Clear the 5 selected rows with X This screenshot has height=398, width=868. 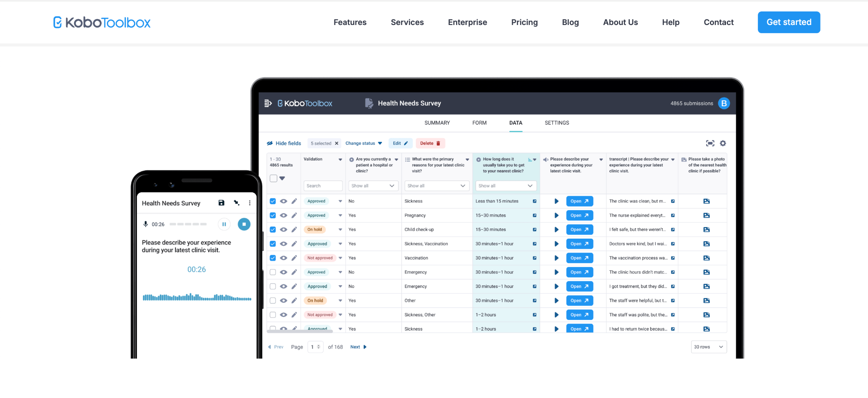337,143
